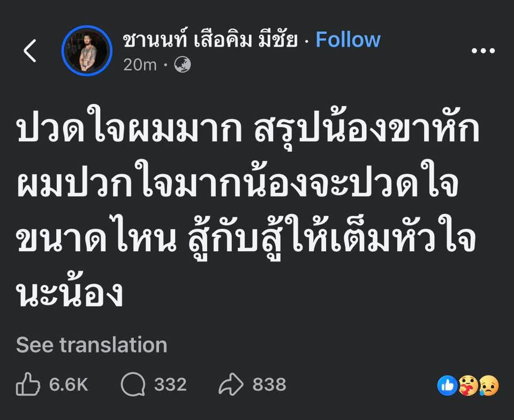Go back using the left chevron

[x=30, y=51]
